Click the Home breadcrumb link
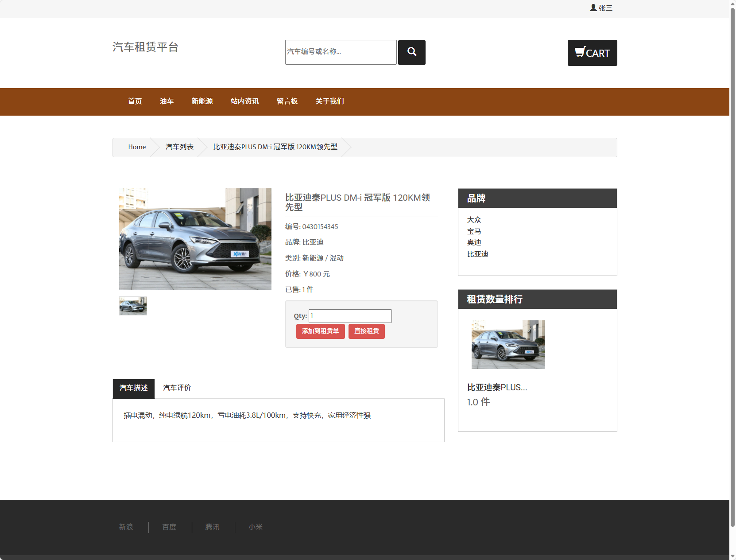This screenshot has width=736, height=560. [137, 147]
